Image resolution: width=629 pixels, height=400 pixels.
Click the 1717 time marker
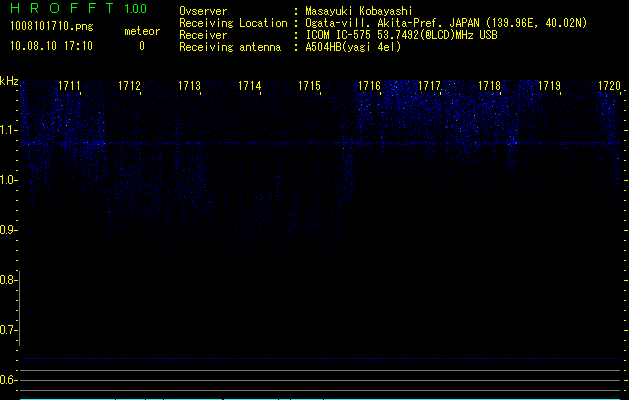pos(429,86)
